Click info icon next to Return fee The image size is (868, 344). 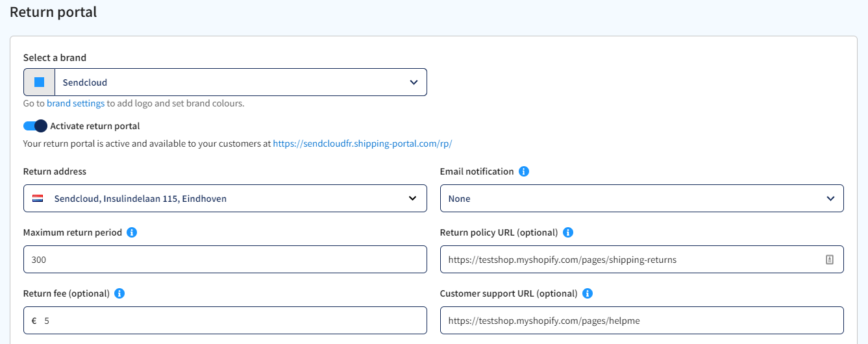pyautogui.click(x=119, y=293)
